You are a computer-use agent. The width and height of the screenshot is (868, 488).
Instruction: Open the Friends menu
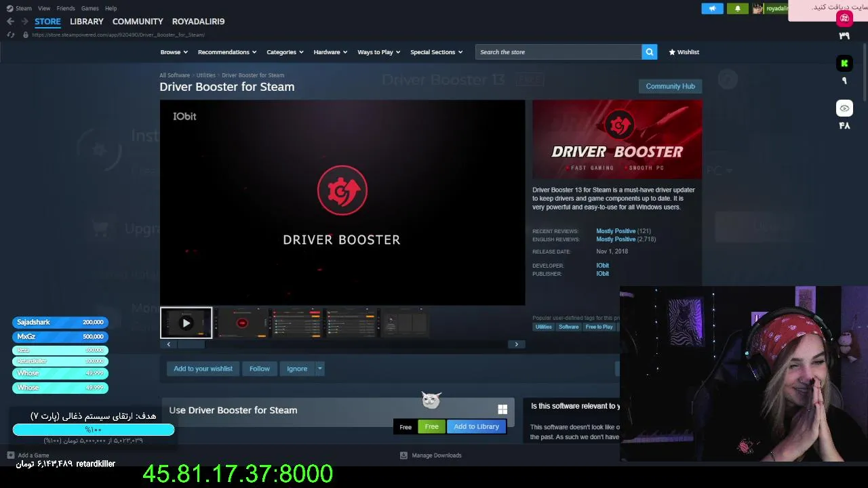[x=66, y=8]
